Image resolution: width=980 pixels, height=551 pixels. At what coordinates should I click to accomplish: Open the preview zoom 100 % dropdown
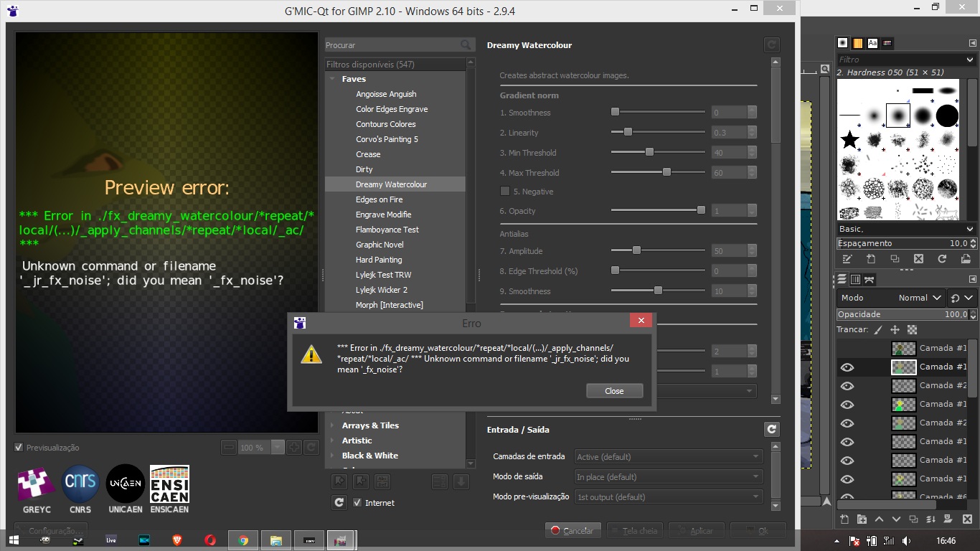coord(261,447)
